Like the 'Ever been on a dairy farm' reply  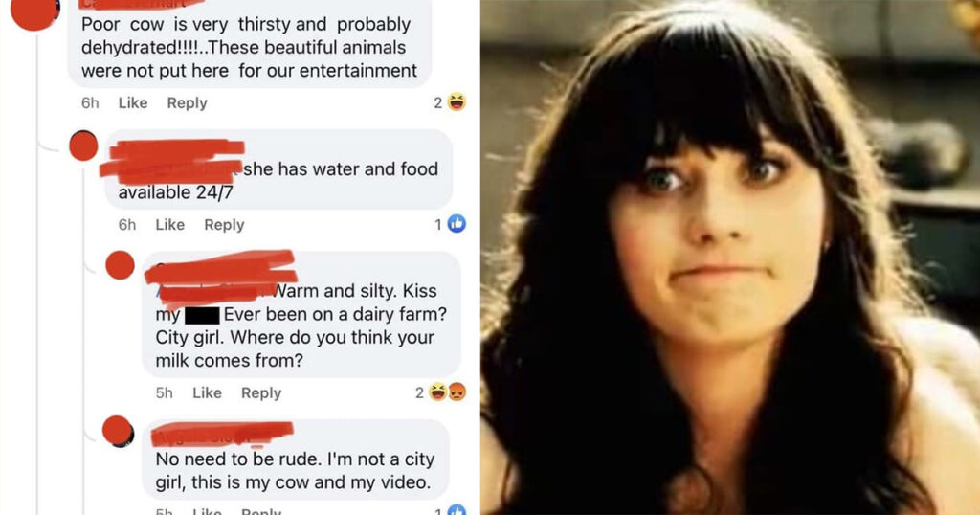click(x=207, y=392)
